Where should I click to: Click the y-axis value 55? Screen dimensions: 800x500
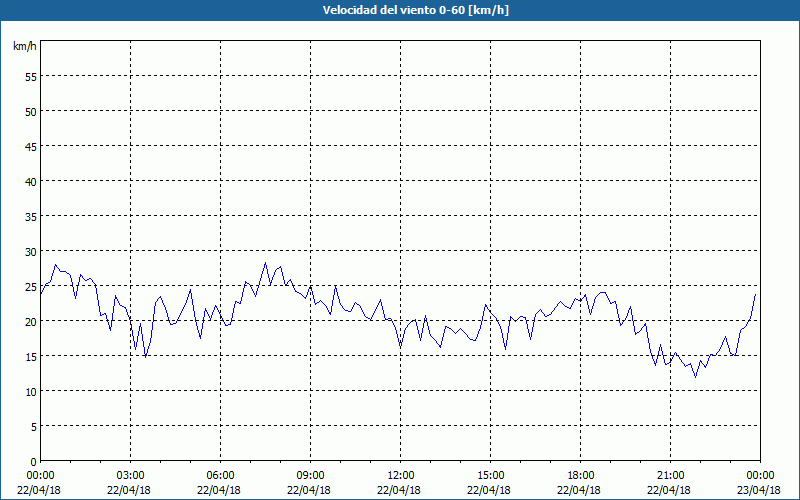[x=31, y=77]
